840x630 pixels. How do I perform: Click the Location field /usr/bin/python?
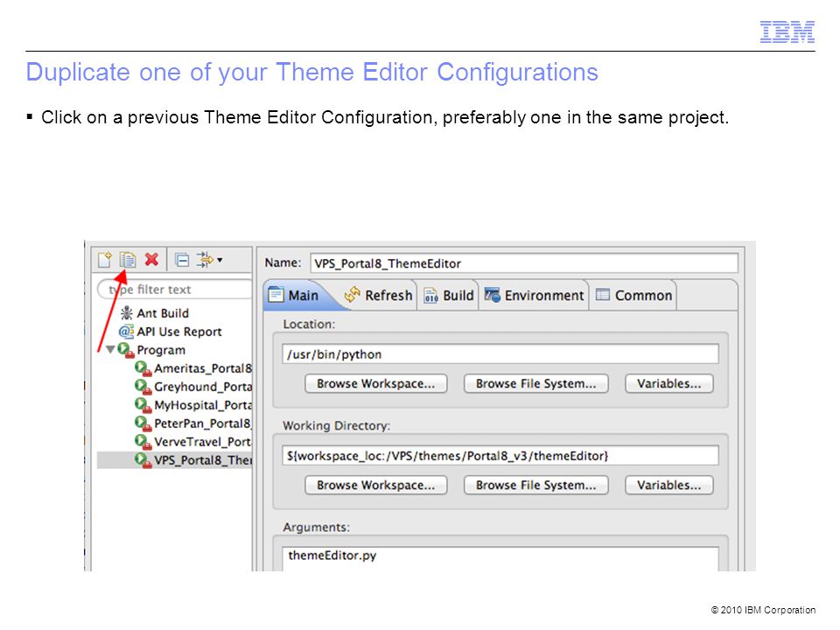pyautogui.click(x=500, y=354)
